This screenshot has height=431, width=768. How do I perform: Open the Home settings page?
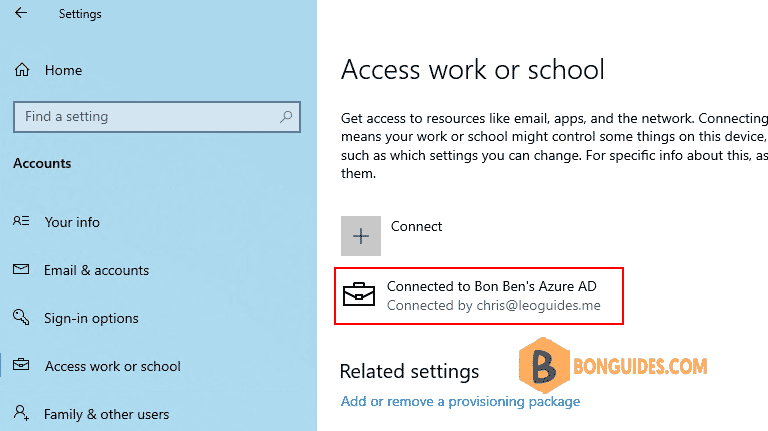pyautogui.click(x=63, y=70)
